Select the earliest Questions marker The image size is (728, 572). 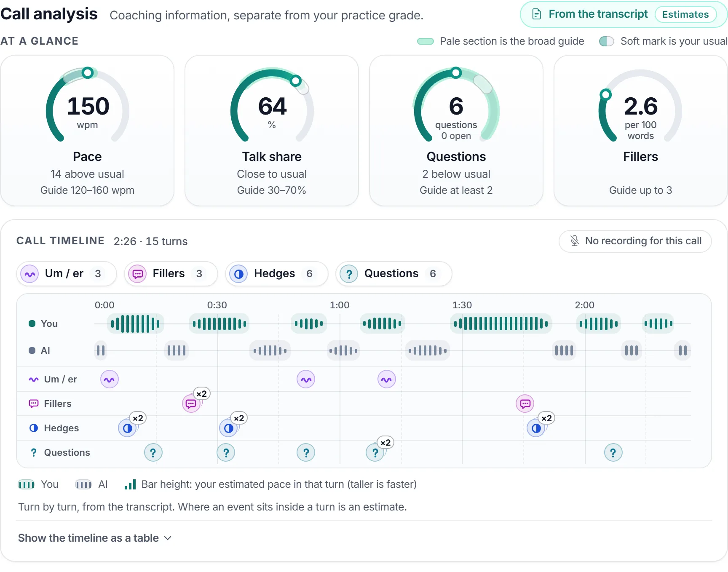click(153, 453)
